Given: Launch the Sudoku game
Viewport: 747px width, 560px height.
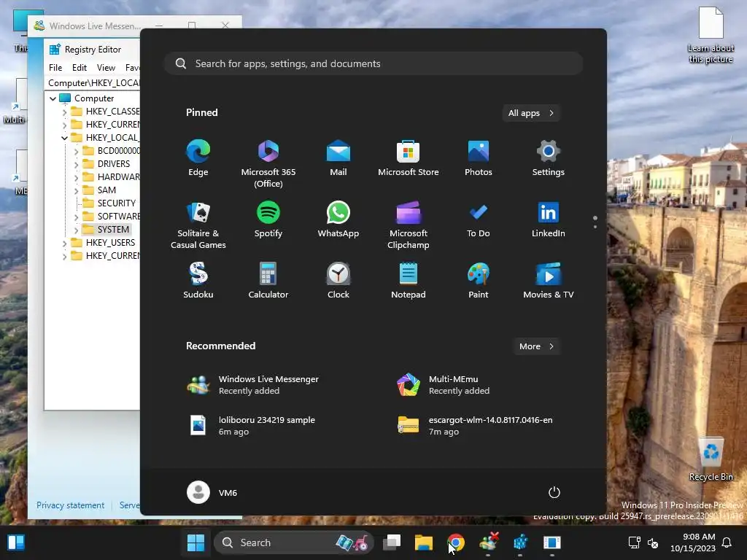Looking at the screenshot, I should 198,281.
